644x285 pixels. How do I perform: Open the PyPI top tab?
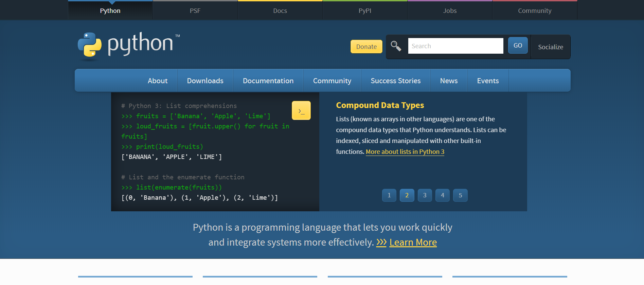coord(365,11)
